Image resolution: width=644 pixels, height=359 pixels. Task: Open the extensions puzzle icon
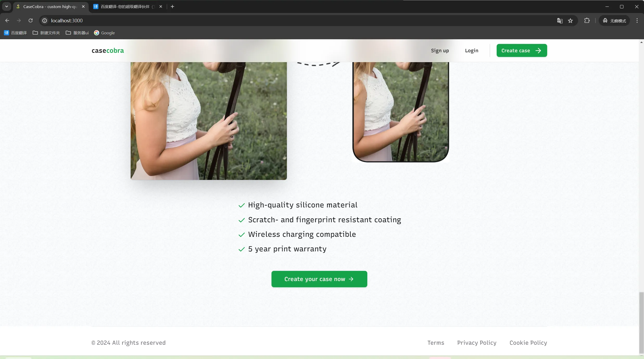point(587,21)
